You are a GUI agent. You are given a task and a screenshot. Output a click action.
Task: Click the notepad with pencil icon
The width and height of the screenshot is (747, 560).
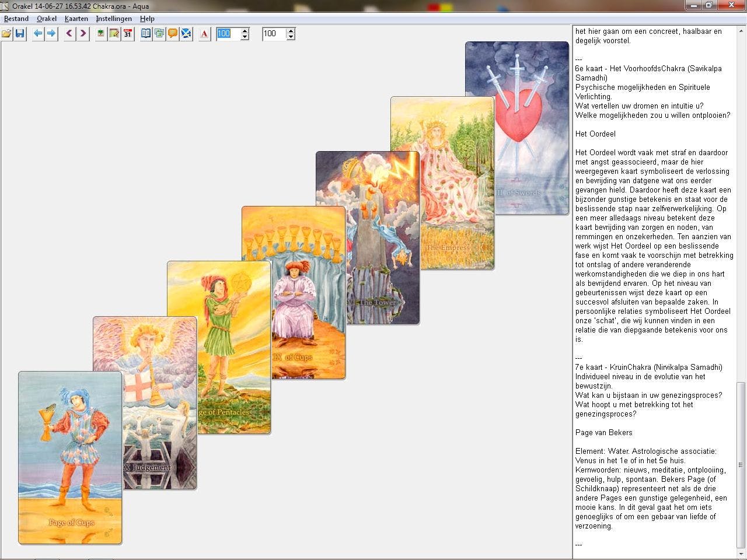coord(114,34)
